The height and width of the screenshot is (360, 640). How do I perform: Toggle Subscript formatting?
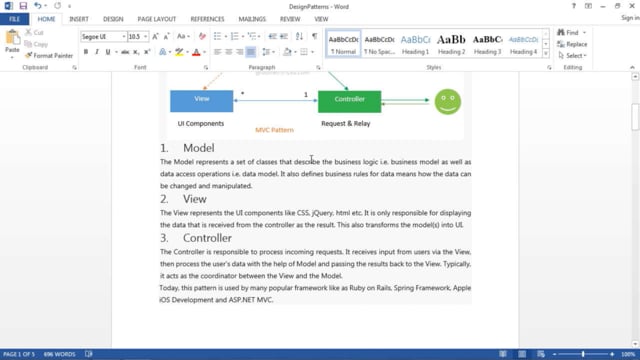(x=136, y=52)
